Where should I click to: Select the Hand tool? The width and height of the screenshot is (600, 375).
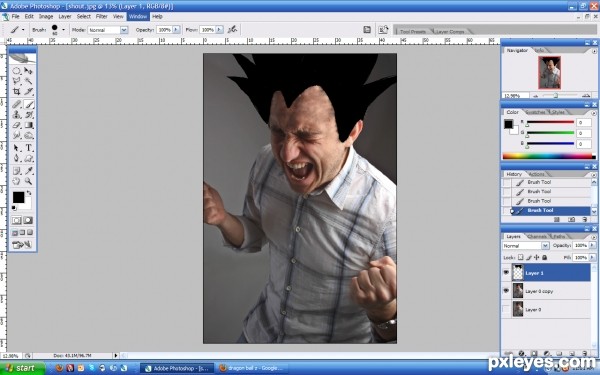tap(16, 181)
